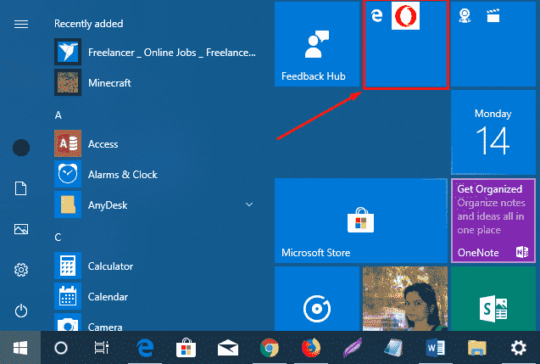Launch Word from the taskbar
The height and width of the screenshot is (364, 540).
click(435, 348)
